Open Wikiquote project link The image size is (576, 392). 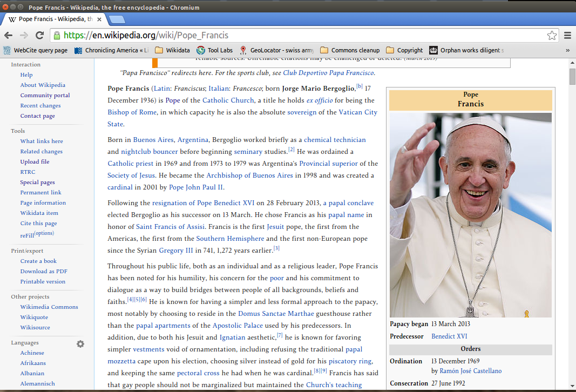[x=34, y=317]
